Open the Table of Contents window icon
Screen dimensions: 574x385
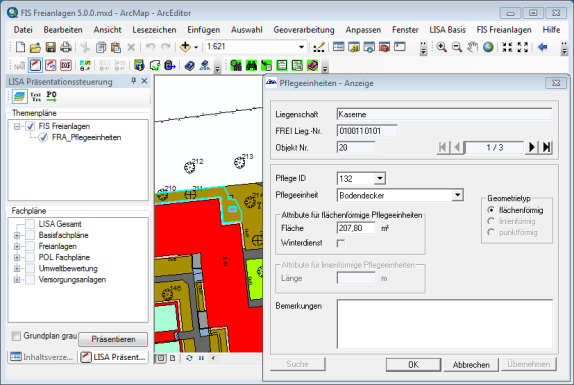pyautogui.click(x=339, y=47)
